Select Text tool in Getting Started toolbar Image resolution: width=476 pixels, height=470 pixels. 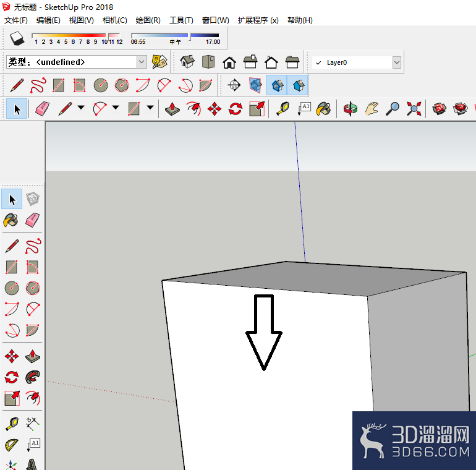click(304, 109)
